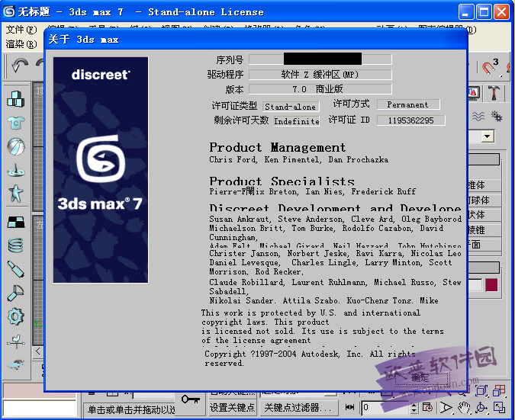
Task: Select the propeller fan icon in the left toolbar
Action: click(16, 293)
